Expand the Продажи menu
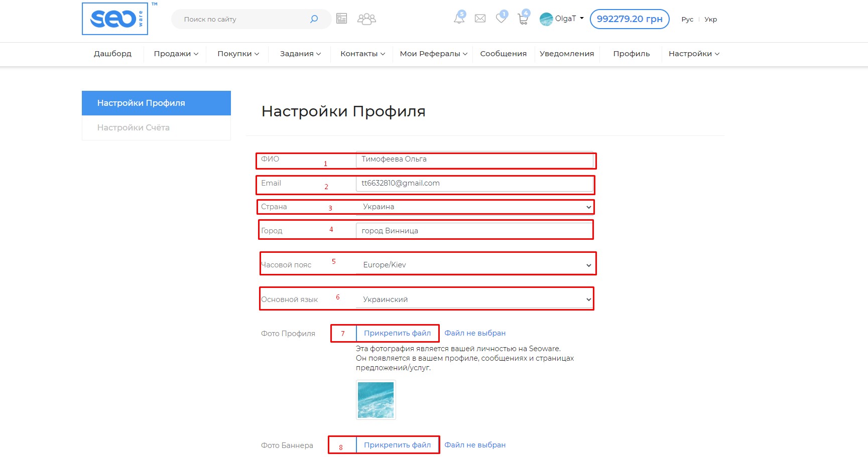The height and width of the screenshot is (457, 868). click(176, 54)
